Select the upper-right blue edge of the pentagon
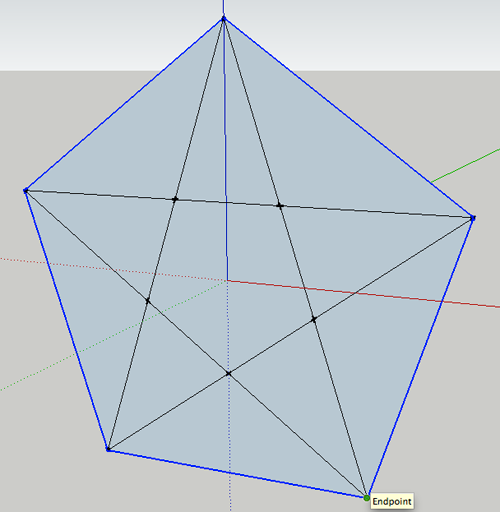The image size is (500, 512). tap(348, 118)
